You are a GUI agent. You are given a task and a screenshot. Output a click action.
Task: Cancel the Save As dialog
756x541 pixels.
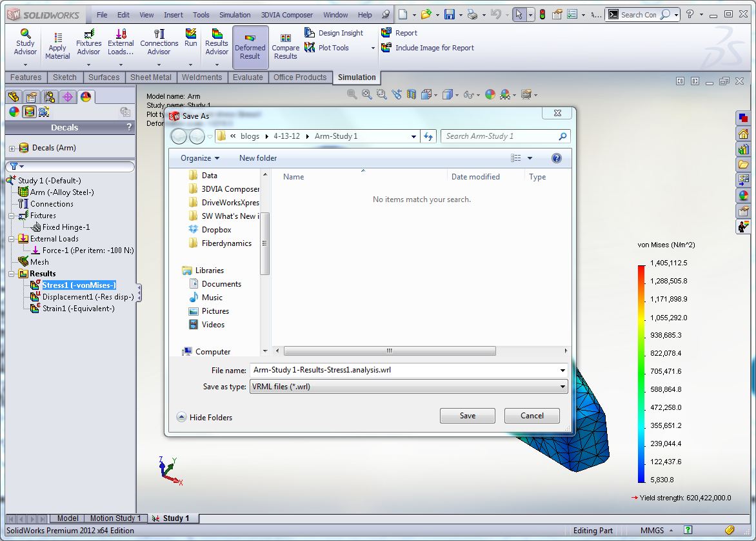532,416
